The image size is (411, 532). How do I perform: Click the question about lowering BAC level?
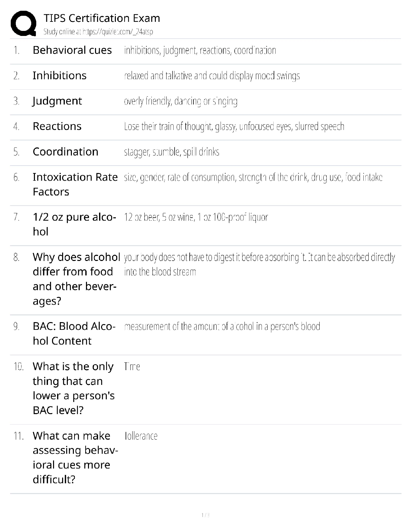click(x=74, y=388)
